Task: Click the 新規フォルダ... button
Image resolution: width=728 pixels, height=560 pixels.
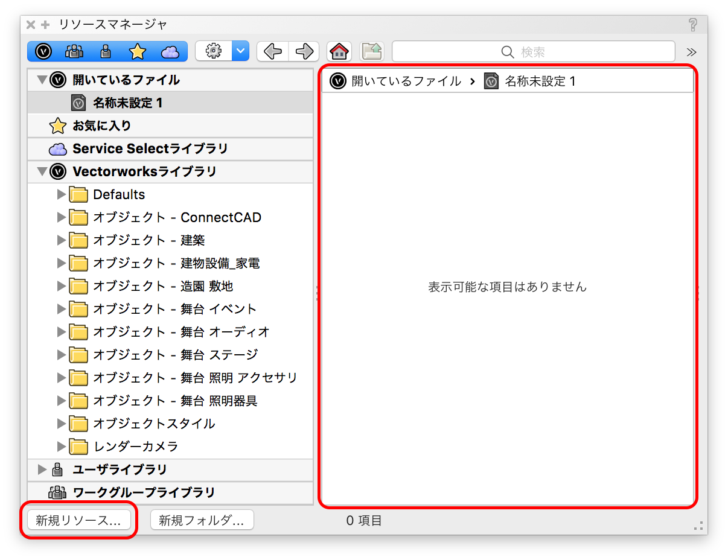Action: point(202,520)
